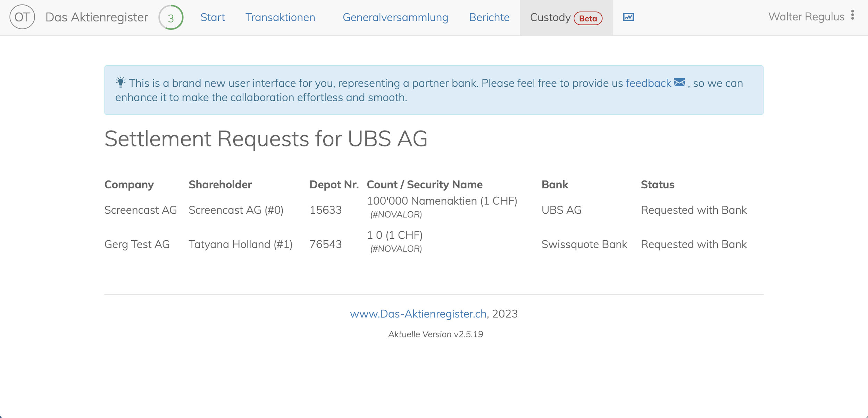Viewport: 868px width, 418px height.
Task: Click the Walter Regulus user name
Action: [x=806, y=17]
